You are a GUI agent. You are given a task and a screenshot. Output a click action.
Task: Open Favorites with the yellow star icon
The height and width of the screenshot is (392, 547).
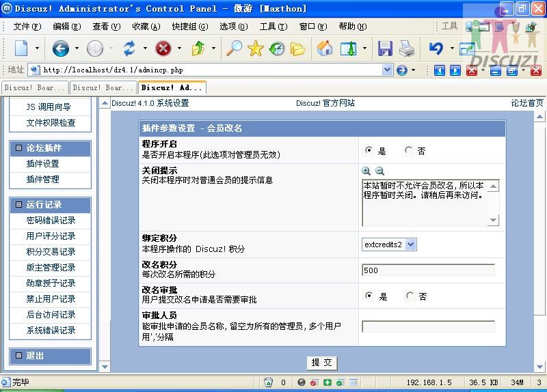click(x=255, y=48)
